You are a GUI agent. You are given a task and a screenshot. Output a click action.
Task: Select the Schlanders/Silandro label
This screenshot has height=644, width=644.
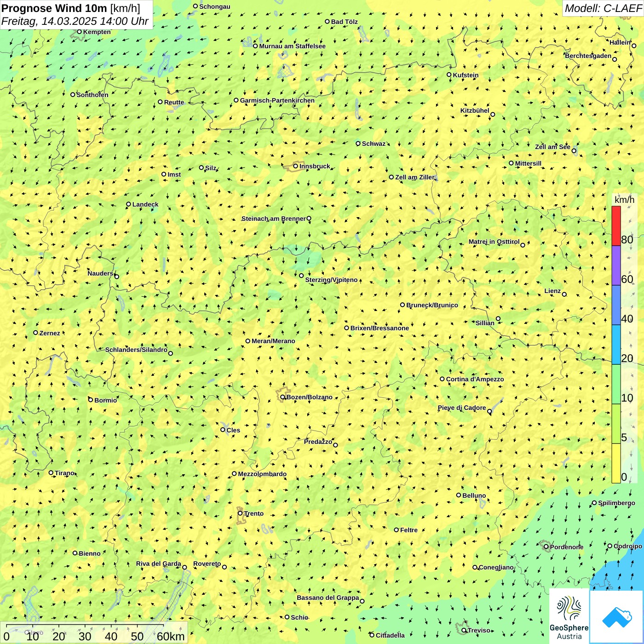[x=136, y=350]
